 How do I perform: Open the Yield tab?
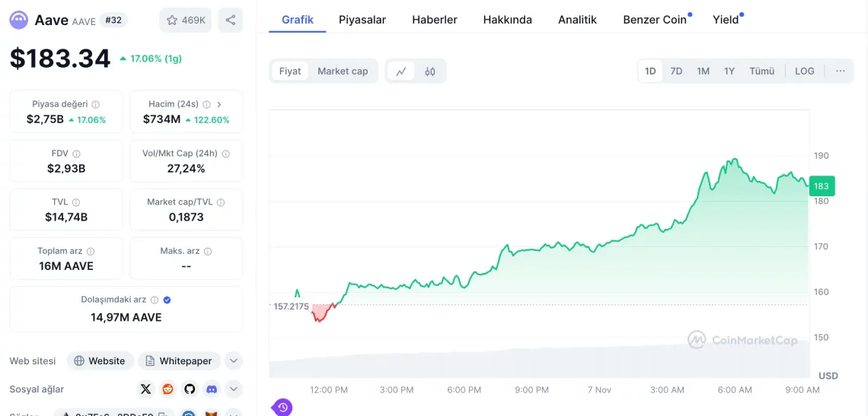tap(726, 20)
